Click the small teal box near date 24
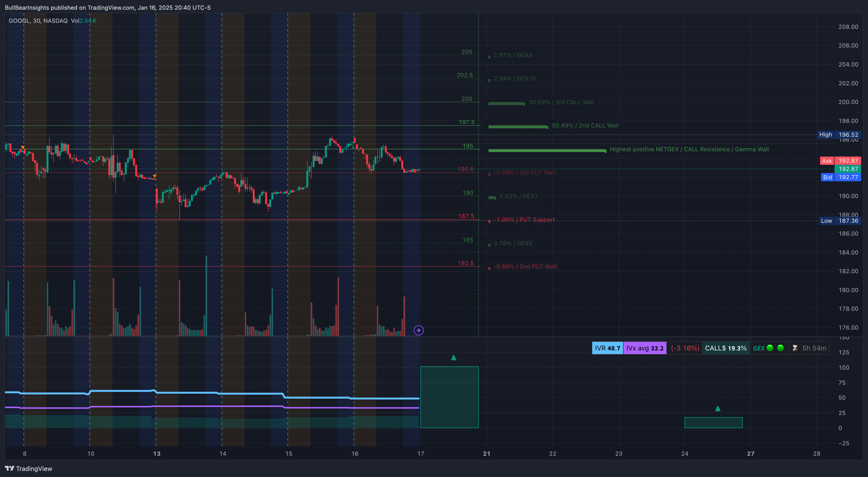The width and height of the screenshot is (868, 477). (713, 423)
